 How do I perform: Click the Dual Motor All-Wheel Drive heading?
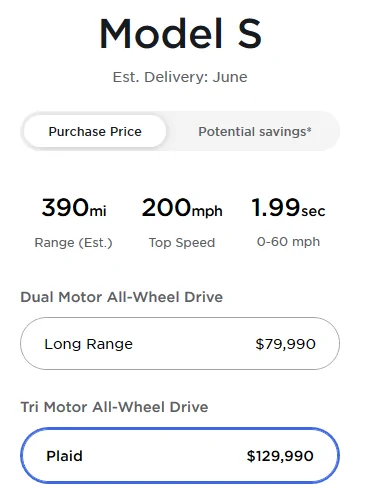pyautogui.click(x=122, y=297)
